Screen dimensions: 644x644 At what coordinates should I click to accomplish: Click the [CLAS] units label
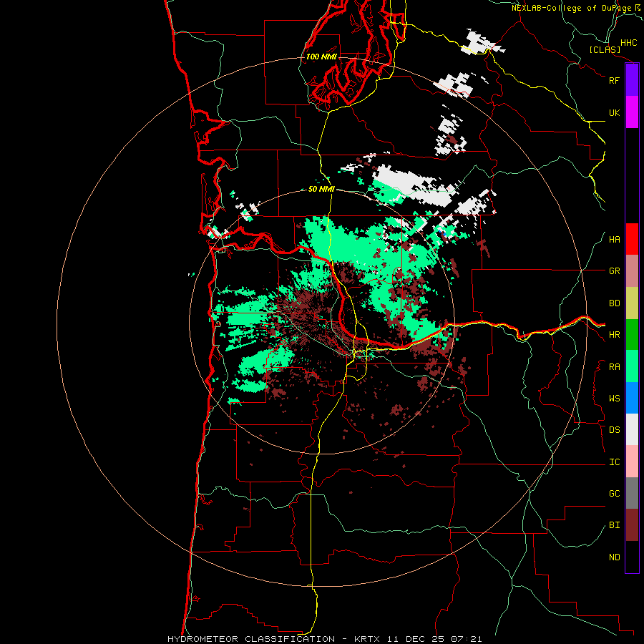605,49
